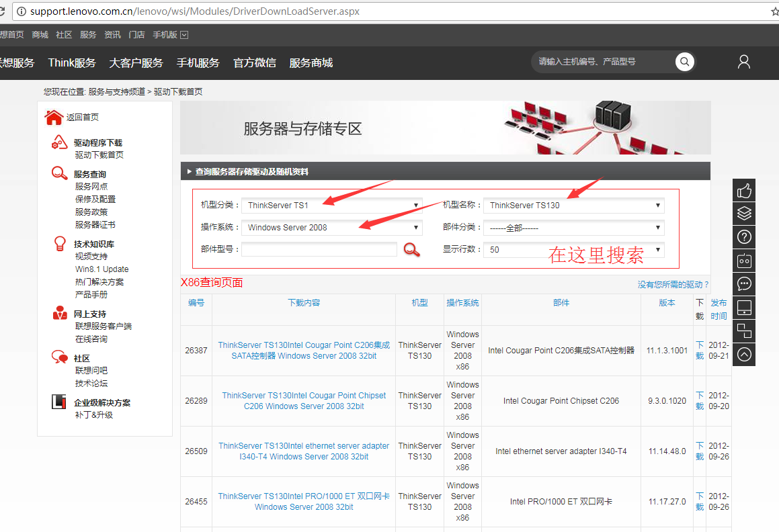The width and height of the screenshot is (779, 532).
Task: Open the 操作系统 Windows Server 2008 dropdown
Action: point(332,228)
